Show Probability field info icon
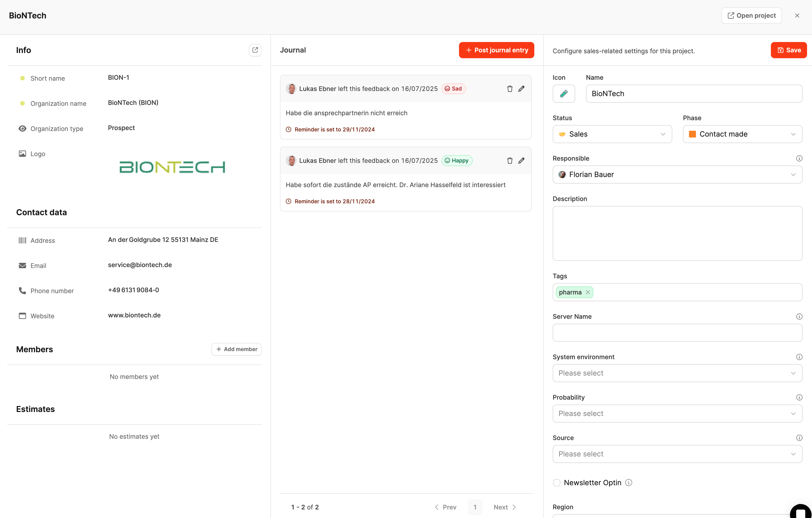The width and height of the screenshot is (812, 518). (x=799, y=397)
